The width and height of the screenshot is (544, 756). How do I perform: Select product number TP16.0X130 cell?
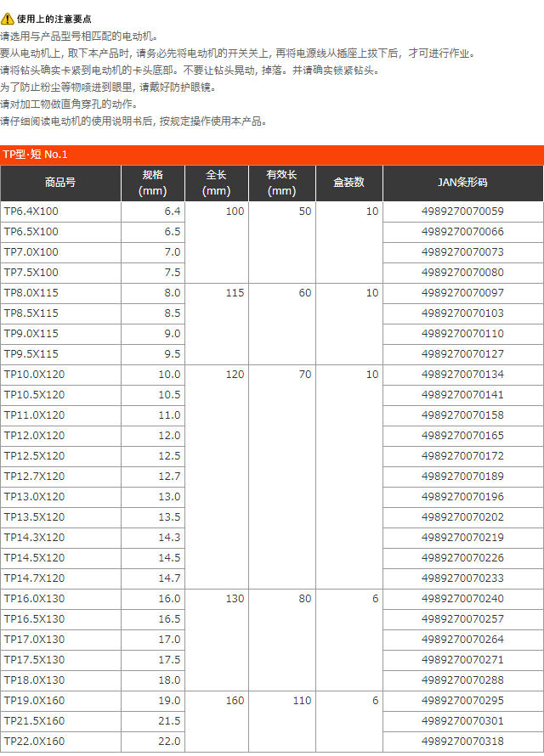pyautogui.click(x=34, y=599)
